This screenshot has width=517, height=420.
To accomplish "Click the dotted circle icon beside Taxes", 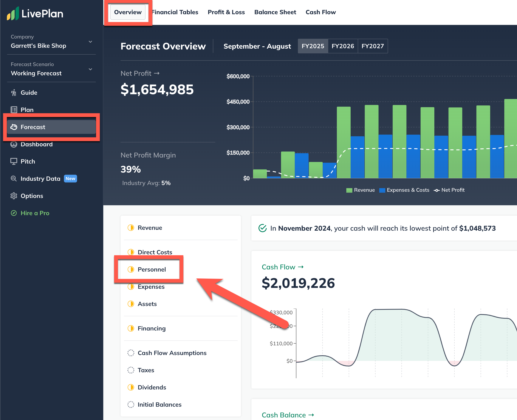I will [131, 370].
